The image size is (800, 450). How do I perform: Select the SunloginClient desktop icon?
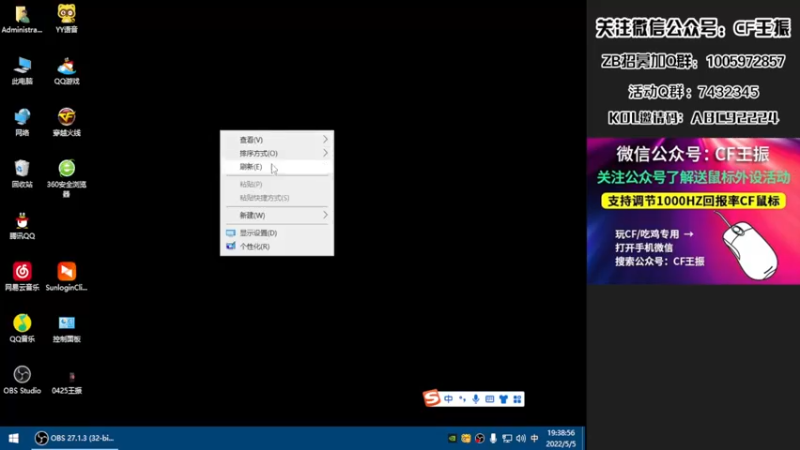click(x=66, y=277)
